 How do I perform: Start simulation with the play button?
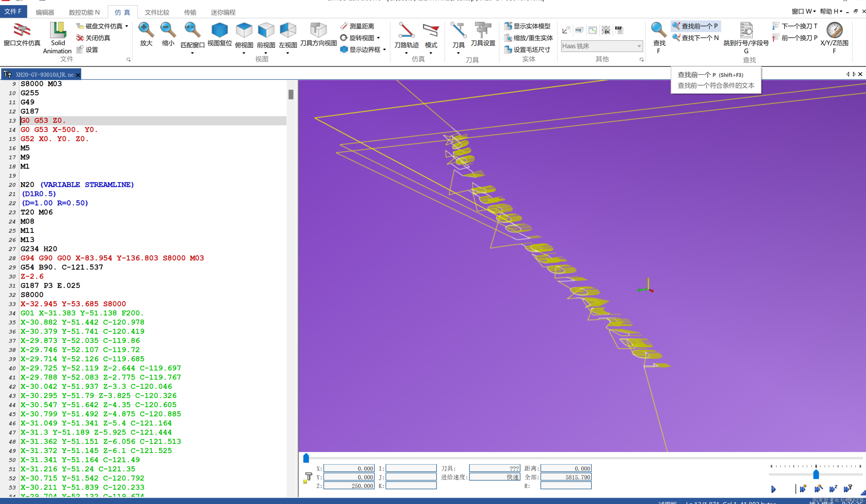(773, 489)
